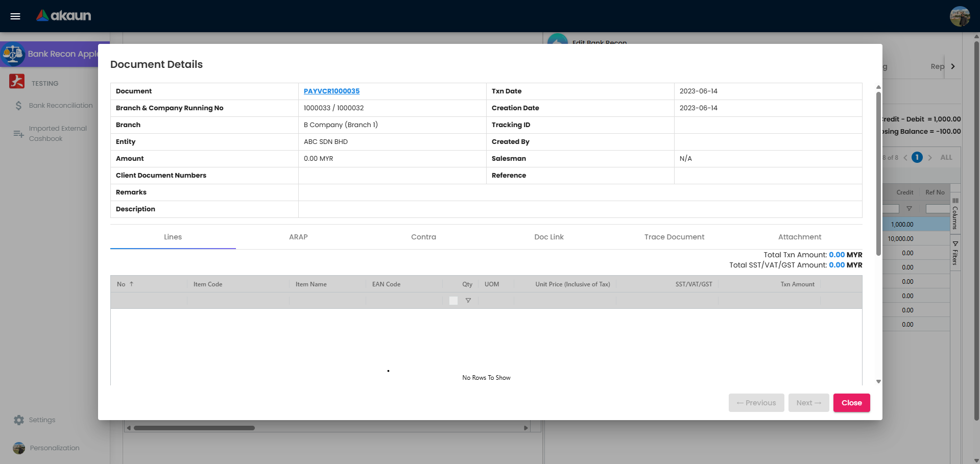Switch to the Trace Document tab
The image size is (980, 464).
point(674,237)
